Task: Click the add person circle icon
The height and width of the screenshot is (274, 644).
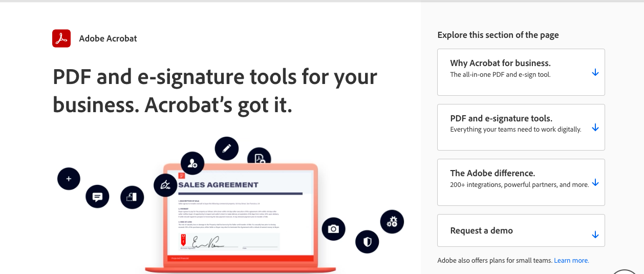Action: point(192,163)
